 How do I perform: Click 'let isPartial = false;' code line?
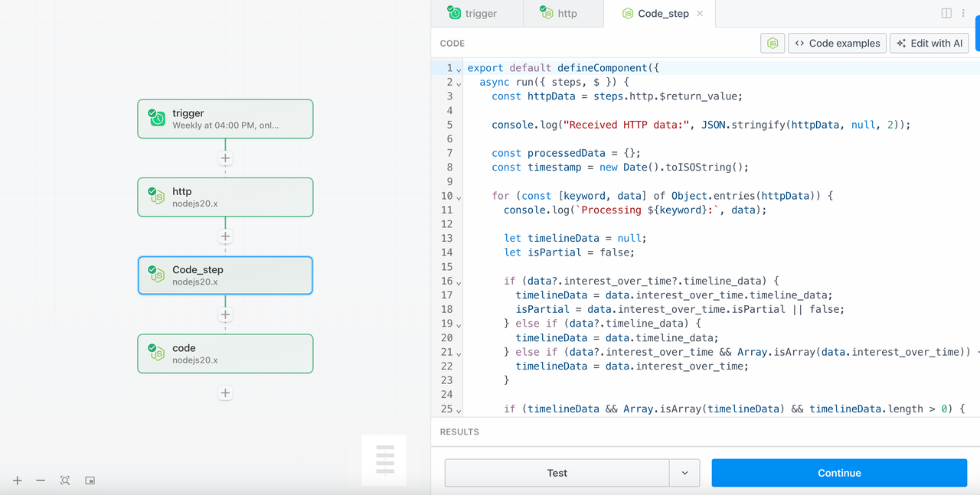[x=569, y=252]
